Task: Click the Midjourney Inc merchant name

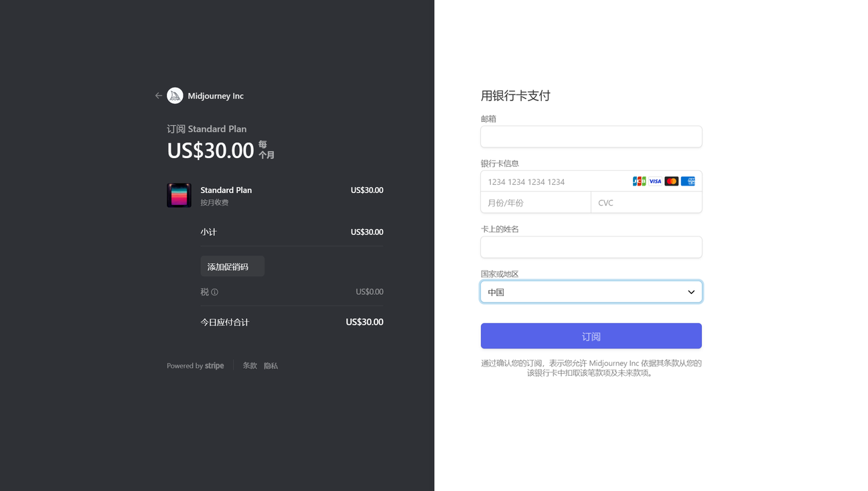Action: point(216,96)
